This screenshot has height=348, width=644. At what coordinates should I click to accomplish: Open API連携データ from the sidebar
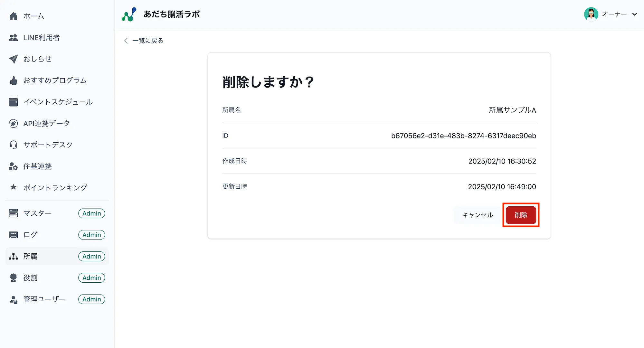(46, 123)
